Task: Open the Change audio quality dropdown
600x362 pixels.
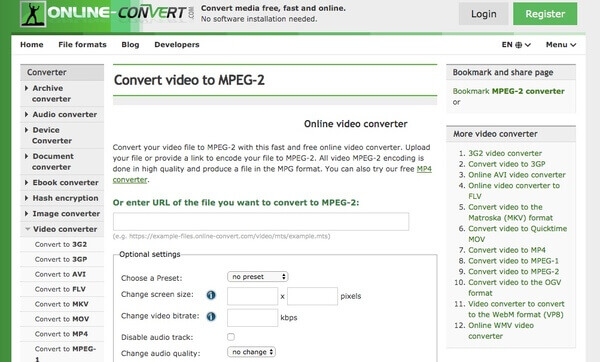Action: tap(251, 352)
